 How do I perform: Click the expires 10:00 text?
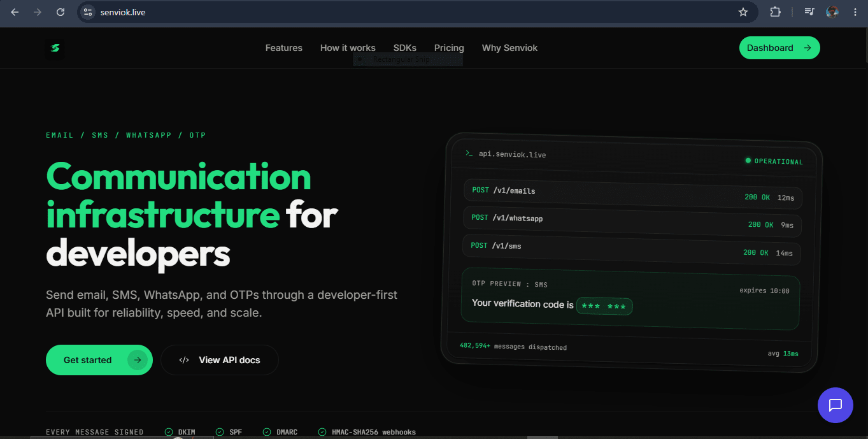[x=764, y=291]
